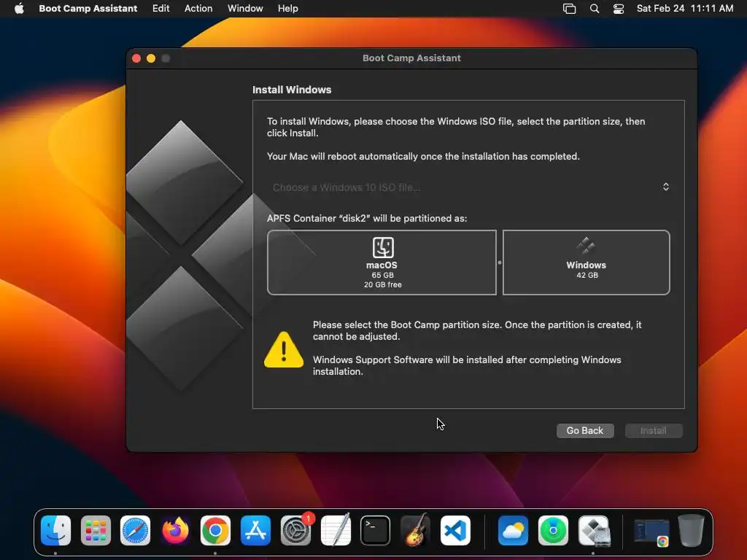Launch Safari from the Dock
This screenshot has width=747, height=560.
tap(135, 531)
